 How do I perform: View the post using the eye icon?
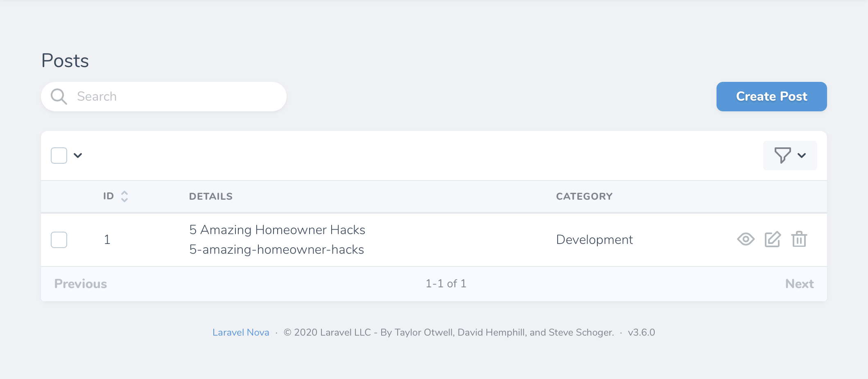coord(746,239)
